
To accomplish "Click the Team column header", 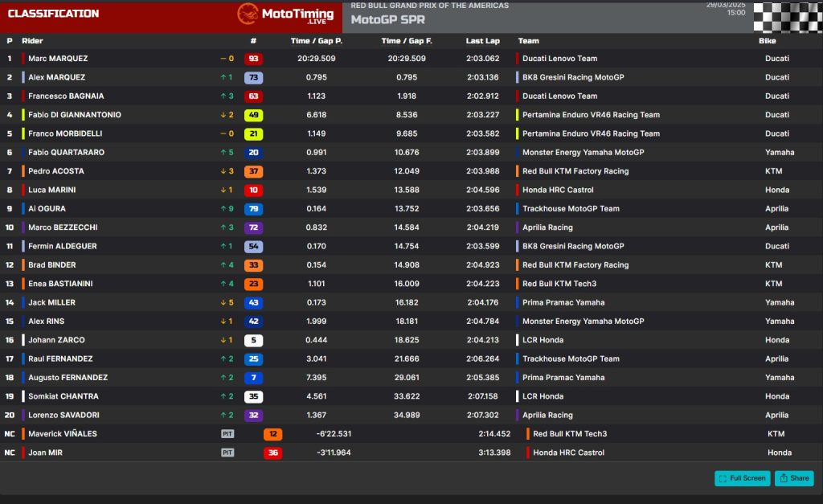I will [x=528, y=41].
